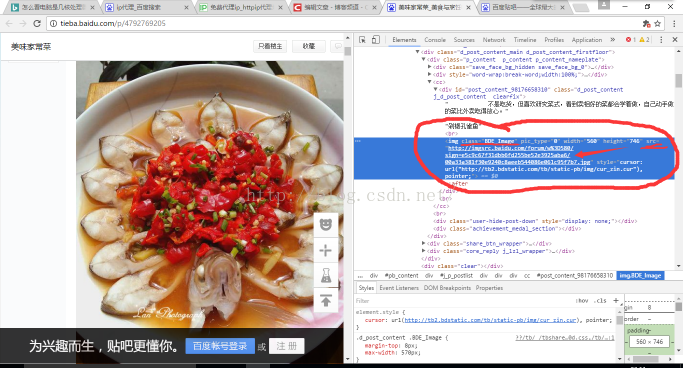Switch to the Profiles tab

click(x=554, y=40)
